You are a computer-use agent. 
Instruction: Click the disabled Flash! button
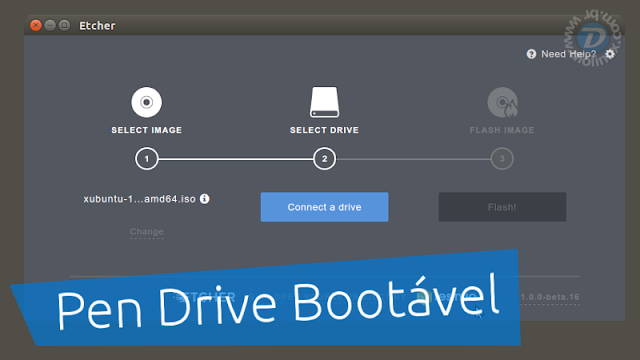pos(502,207)
